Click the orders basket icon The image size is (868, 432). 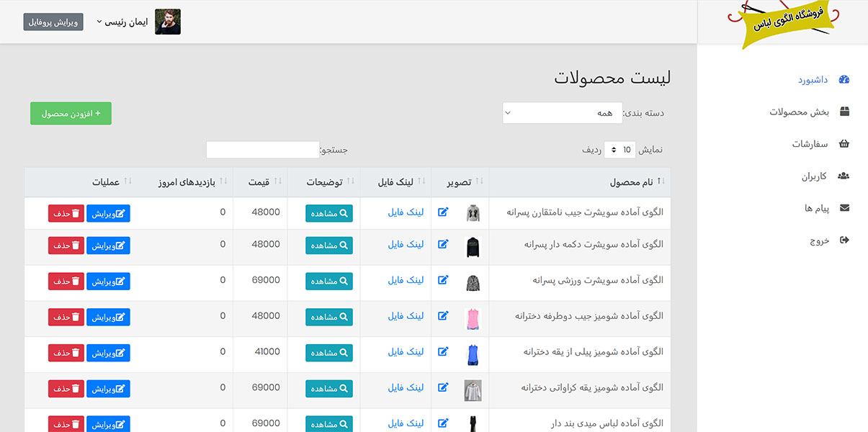844,144
